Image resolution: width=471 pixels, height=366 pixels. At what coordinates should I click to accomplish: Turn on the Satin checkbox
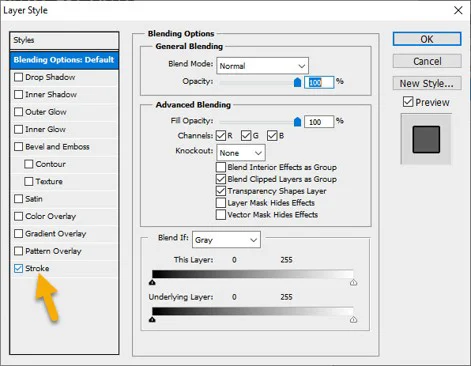coord(18,199)
